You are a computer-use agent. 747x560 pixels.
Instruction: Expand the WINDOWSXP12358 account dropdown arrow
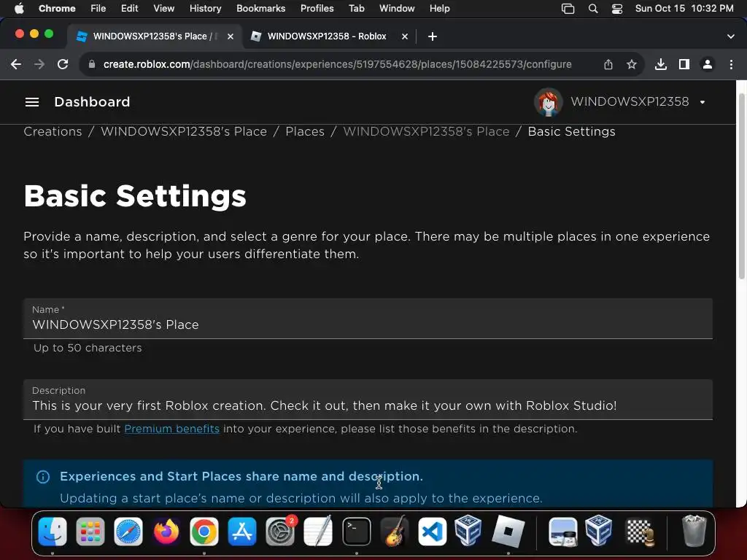pos(703,102)
